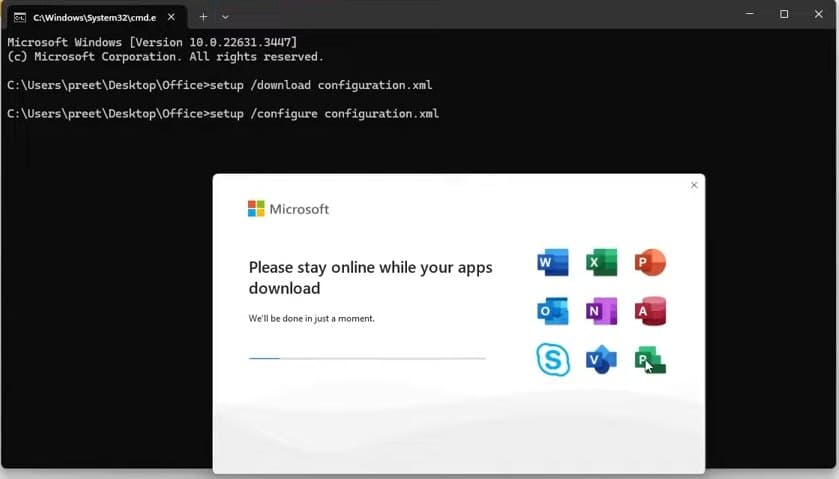This screenshot has height=479, width=839.
Task: Click the Office download progress bar
Action: (x=367, y=359)
